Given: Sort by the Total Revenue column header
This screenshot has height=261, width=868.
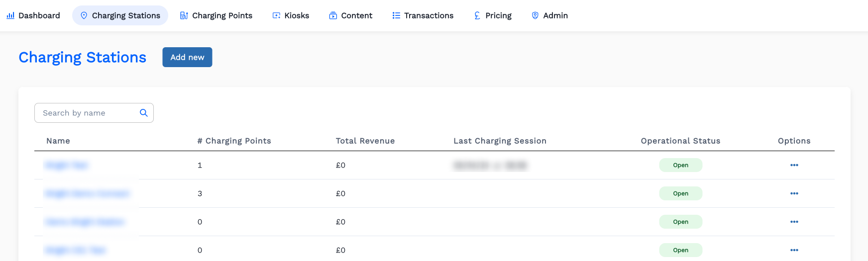Looking at the screenshot, I should pyautogui.click(x=365, y=141).
